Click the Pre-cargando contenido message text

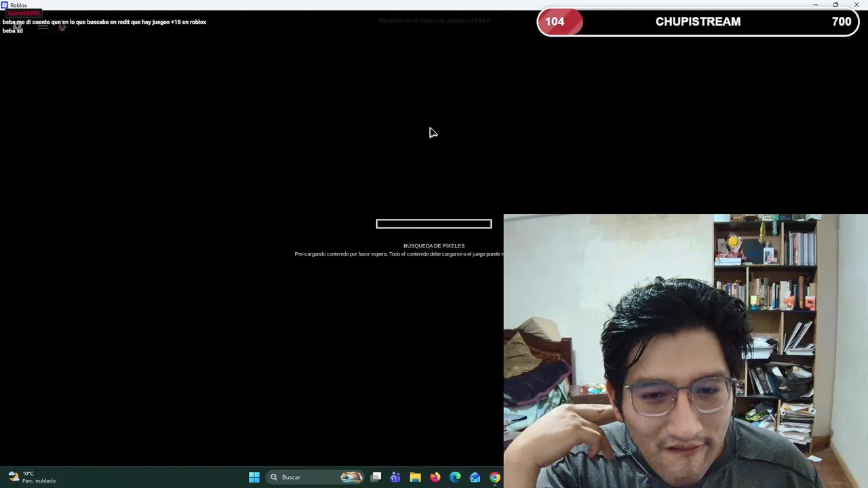coord(399,254)
